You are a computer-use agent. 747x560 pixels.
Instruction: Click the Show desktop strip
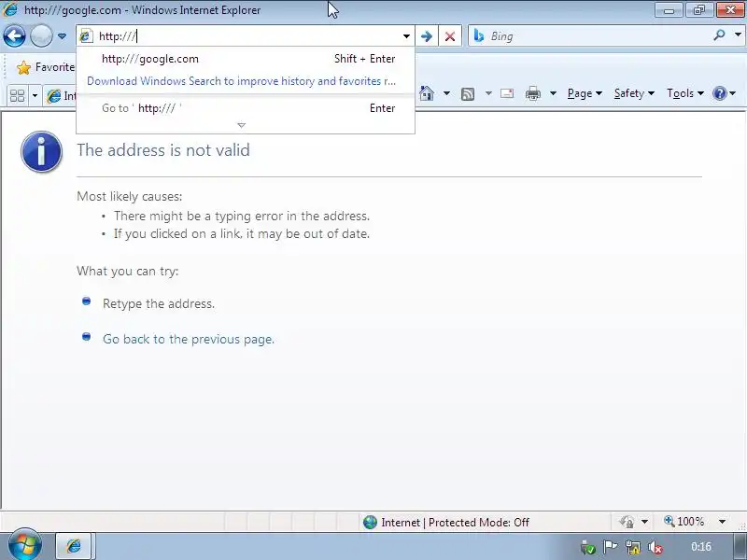coord(740,546)
